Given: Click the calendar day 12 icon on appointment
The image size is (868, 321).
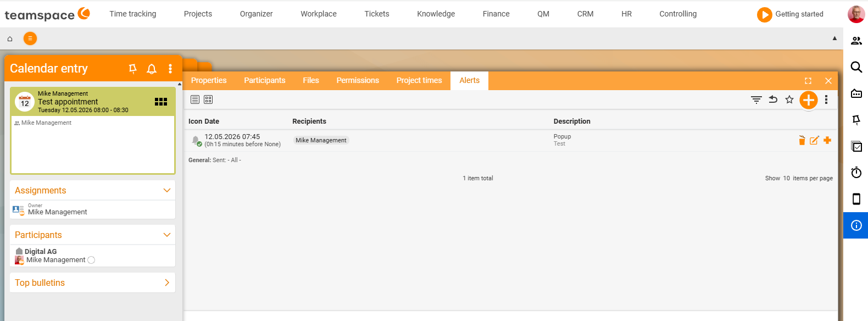Looking at the screenshot, I should [25, 102].
